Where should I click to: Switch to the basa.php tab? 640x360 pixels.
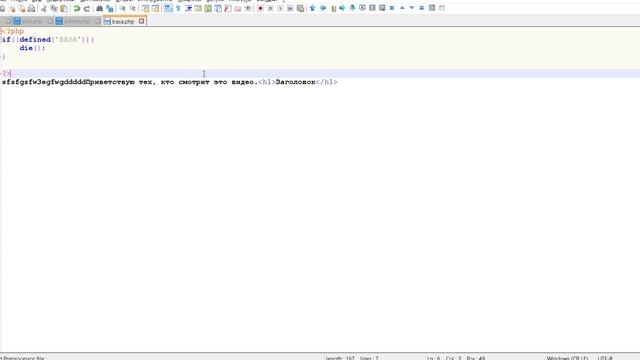123,22
